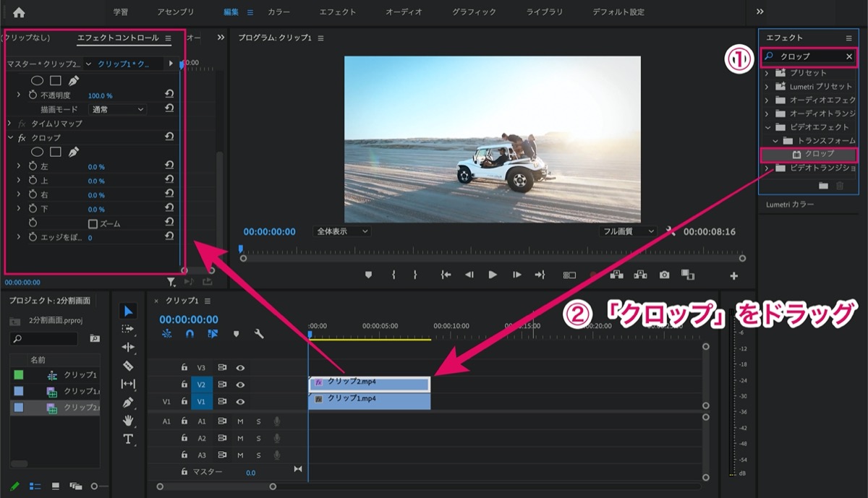The width and height of the screenshot is (868, 498).
Task: Clear the クロップ search text
Action: 850,56
